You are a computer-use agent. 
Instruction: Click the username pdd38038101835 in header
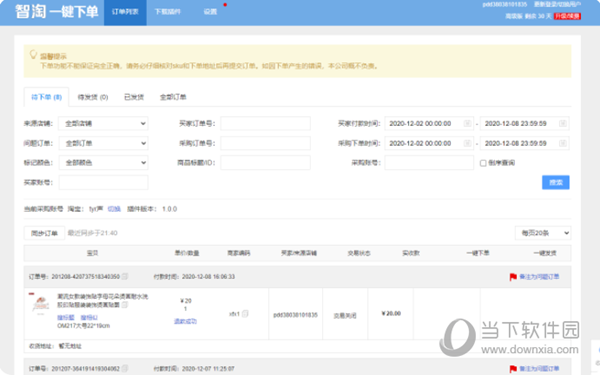click(x=505, y=5)
